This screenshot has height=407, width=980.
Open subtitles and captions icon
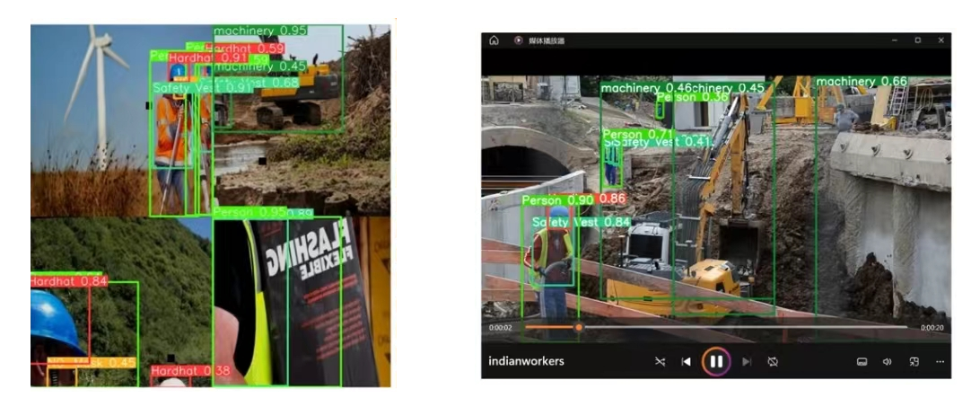(862, 361)
